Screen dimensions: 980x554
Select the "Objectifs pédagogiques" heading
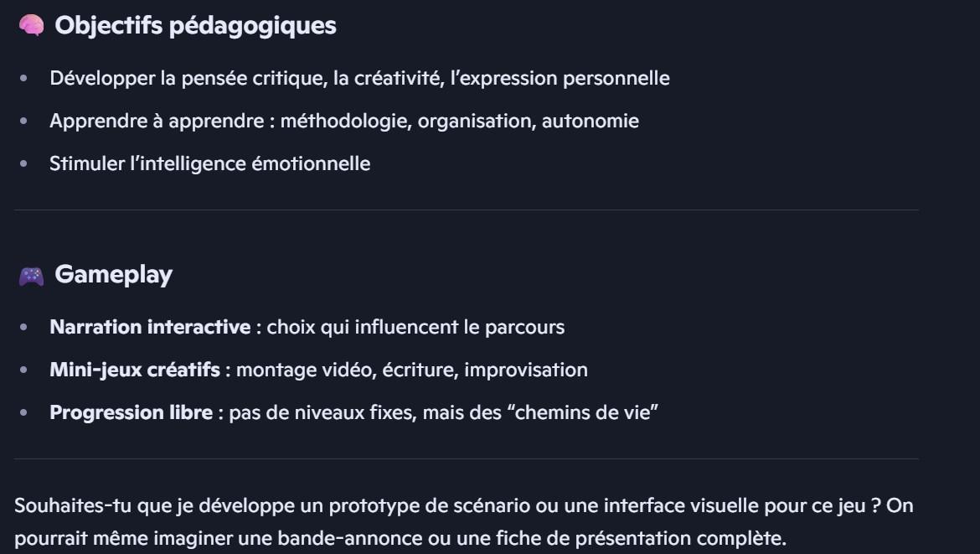coord(195,26)
